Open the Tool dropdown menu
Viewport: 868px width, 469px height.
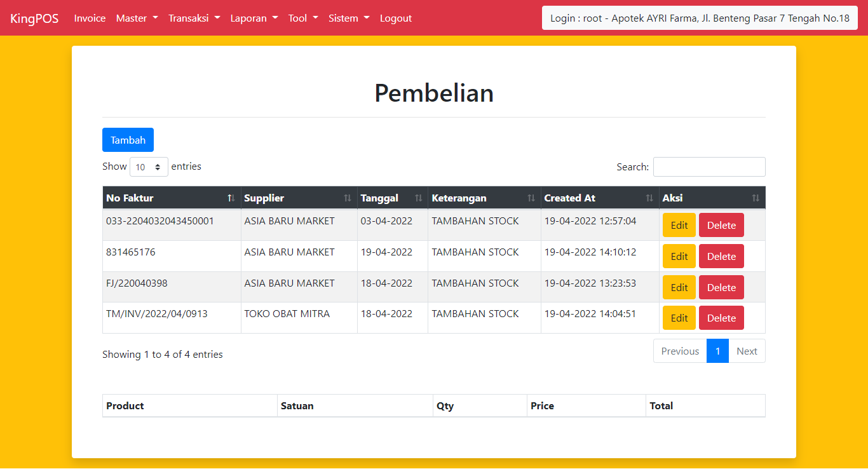302,18
